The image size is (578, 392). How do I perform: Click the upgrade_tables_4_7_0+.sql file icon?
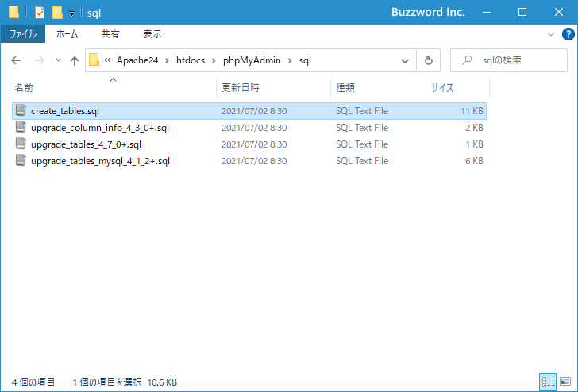[21, 144]
